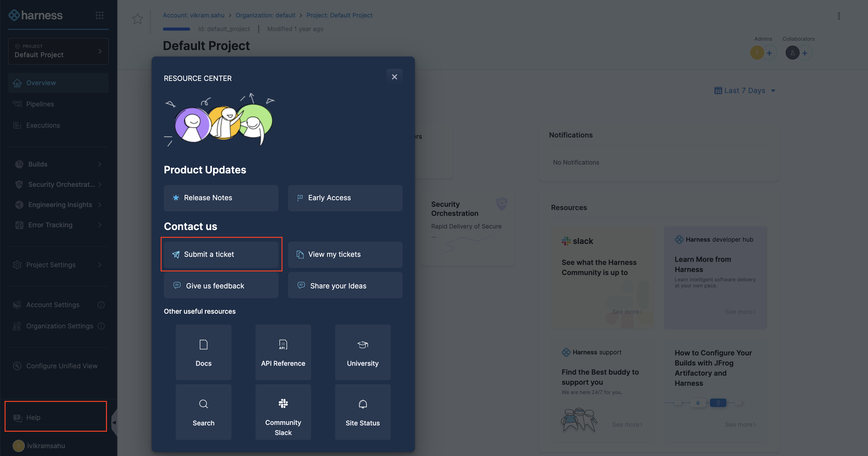The image size is (868, 456).
Task: Go to Pipelines in the sidebar
Action: tap(40, 104)
